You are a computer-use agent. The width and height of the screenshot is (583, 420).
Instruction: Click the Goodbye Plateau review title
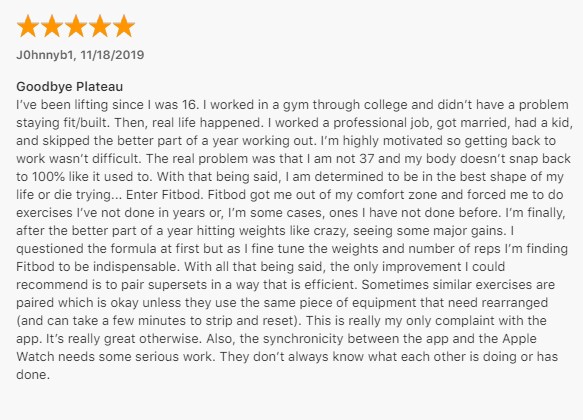(x=70, y=87)
